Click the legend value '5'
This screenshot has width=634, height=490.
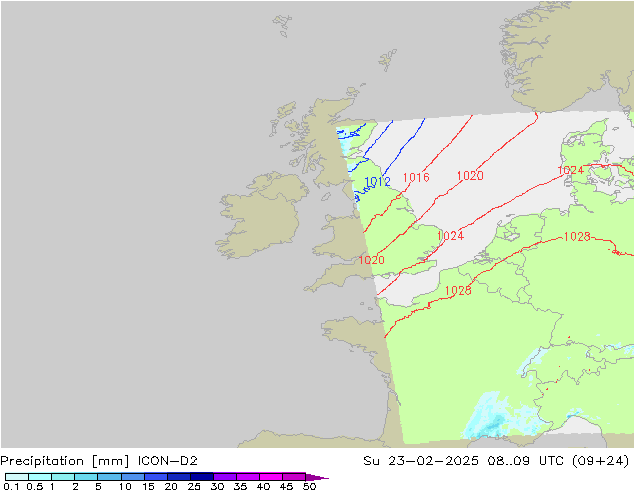(x=98, y=486)
